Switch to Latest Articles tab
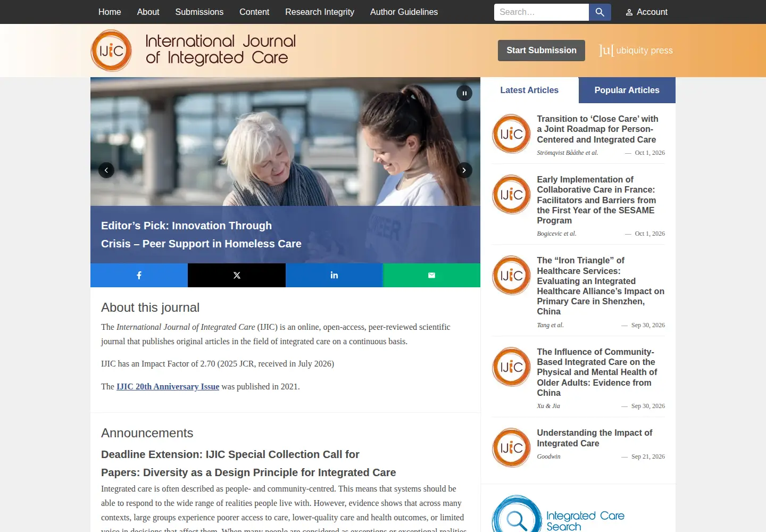Screen dimensions: 766x532 [x=529, y=90]
